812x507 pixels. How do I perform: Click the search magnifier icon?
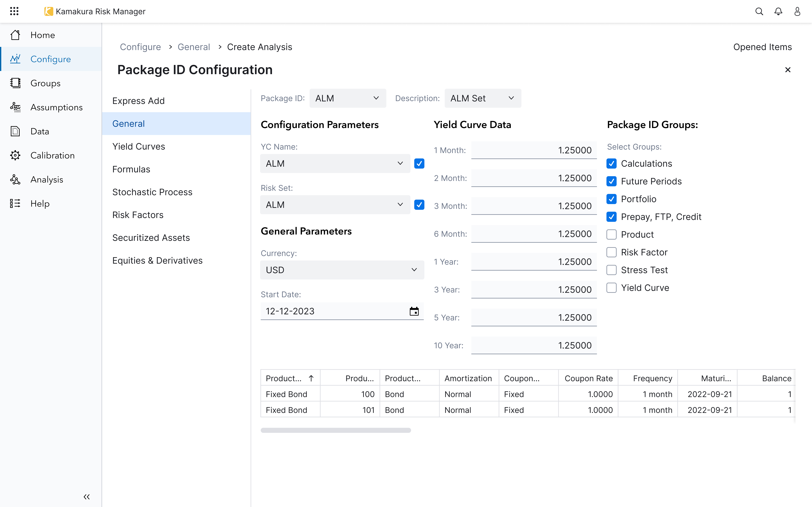759,11
